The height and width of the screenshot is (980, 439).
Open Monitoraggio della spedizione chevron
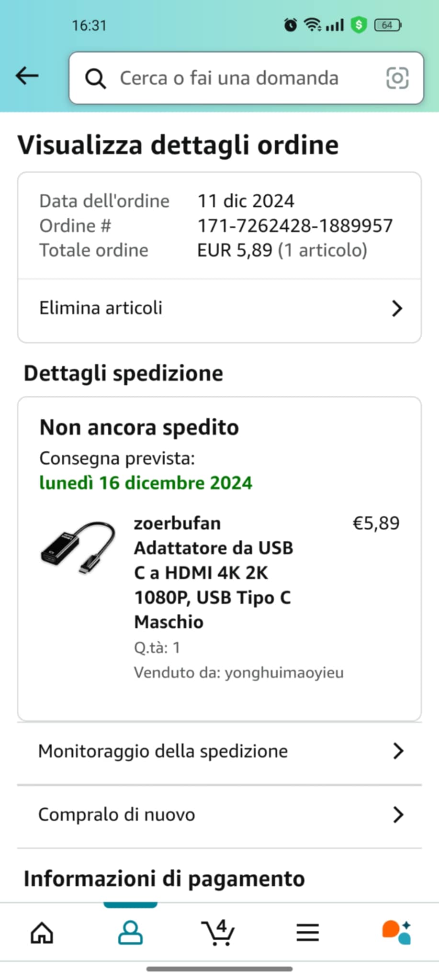pos(398,751)
